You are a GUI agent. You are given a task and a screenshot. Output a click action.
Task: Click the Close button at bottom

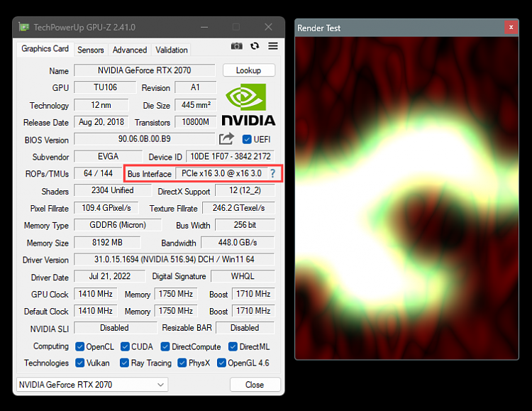pyautogui.click(x=255, y=385)
